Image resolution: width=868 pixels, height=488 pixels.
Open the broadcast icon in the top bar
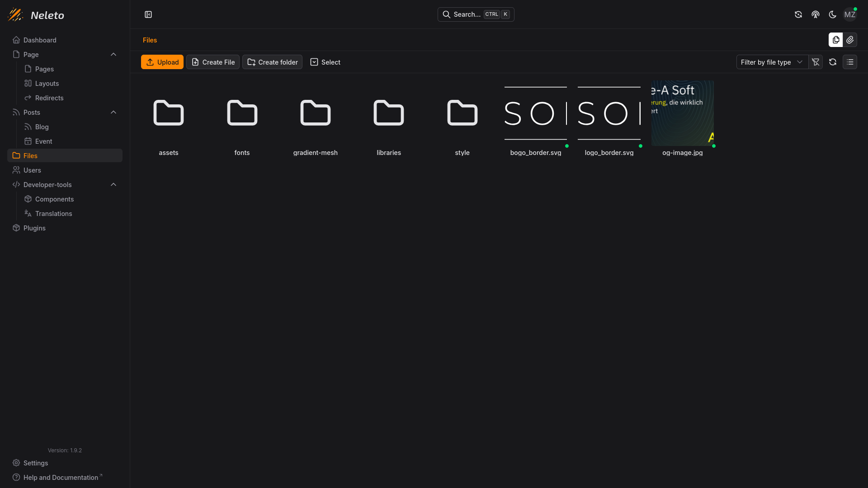pyautogui.click(x=815, y=14)
